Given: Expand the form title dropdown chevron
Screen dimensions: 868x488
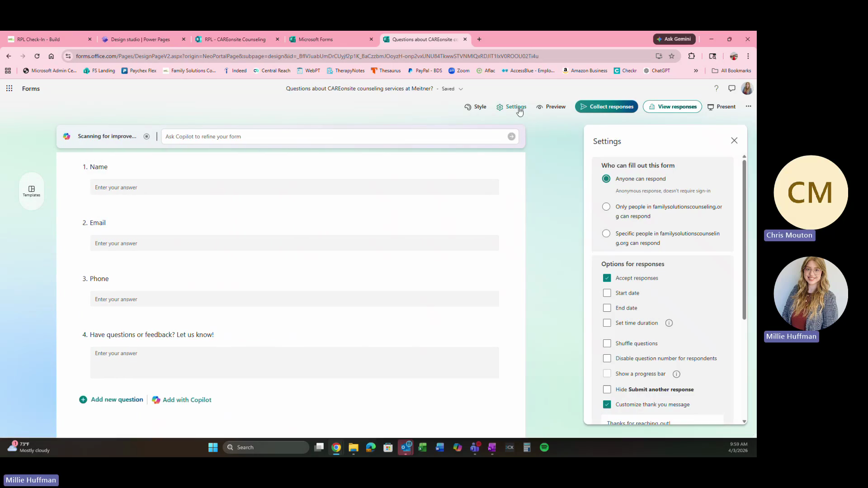Looking at the screenshot, I should click(x=461, y=89).
